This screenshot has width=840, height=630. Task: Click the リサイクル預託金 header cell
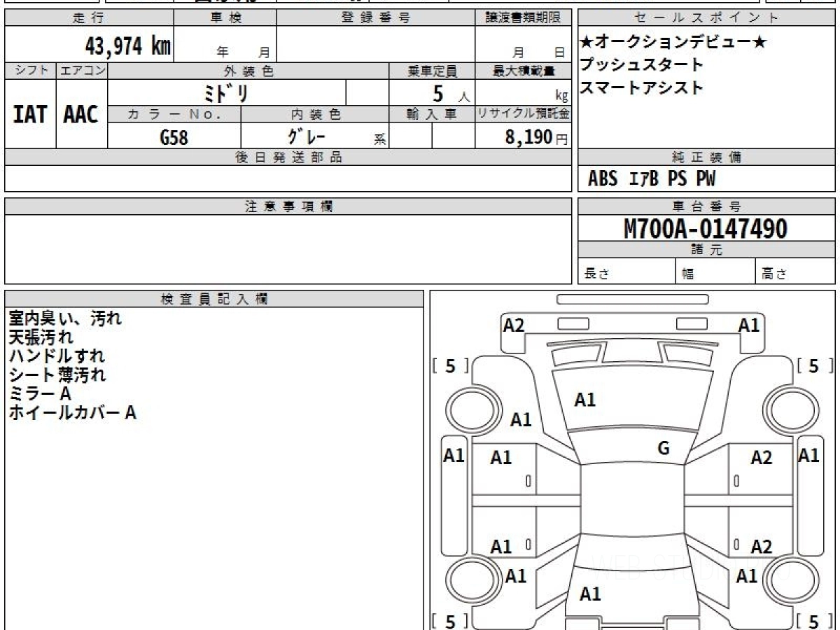pos(523,114)
